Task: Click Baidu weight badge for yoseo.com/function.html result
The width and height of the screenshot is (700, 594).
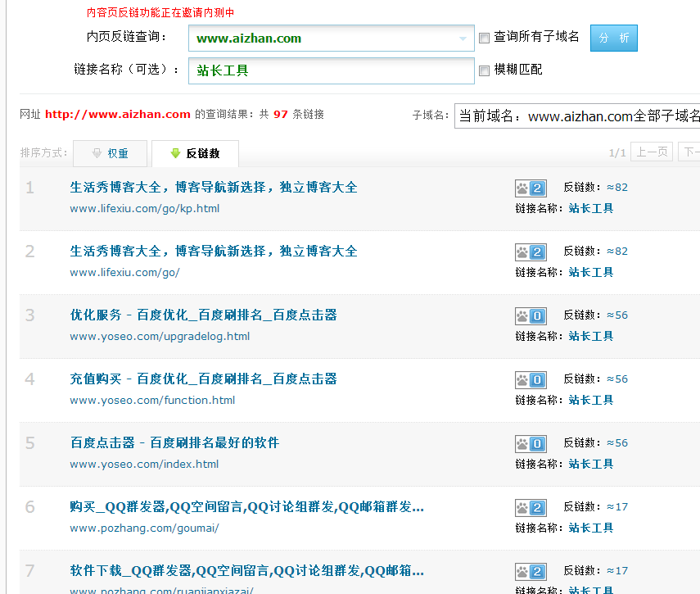Action: (x=531, y=380)
